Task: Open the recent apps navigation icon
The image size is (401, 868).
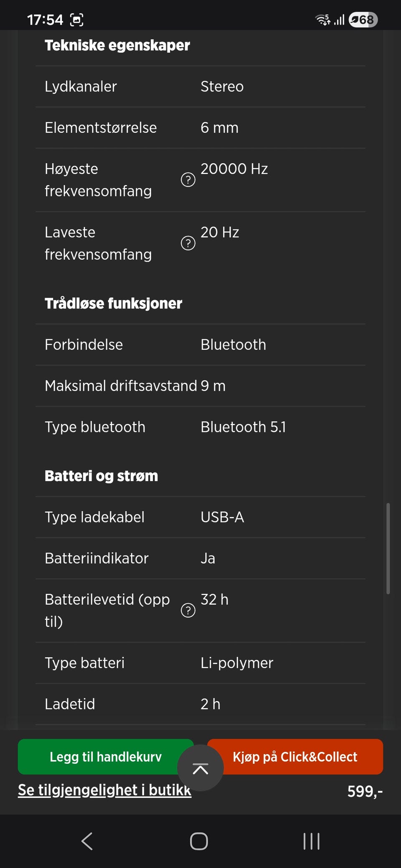Action: pos(312,841)
